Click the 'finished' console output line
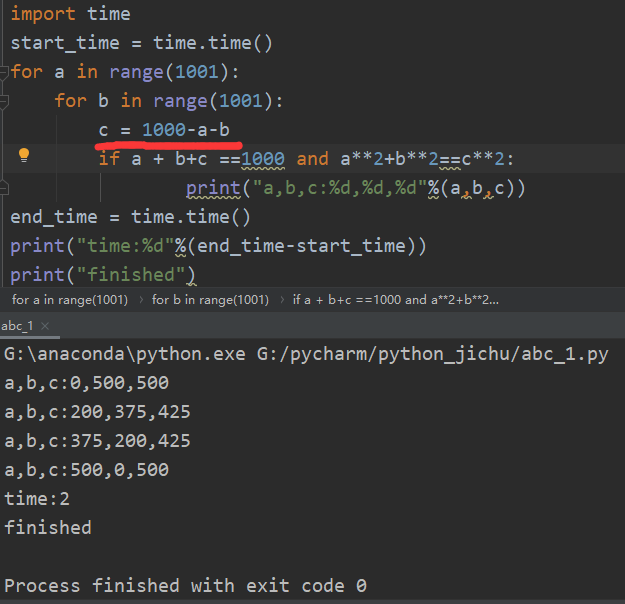625x604 pixels. (48, 527)
